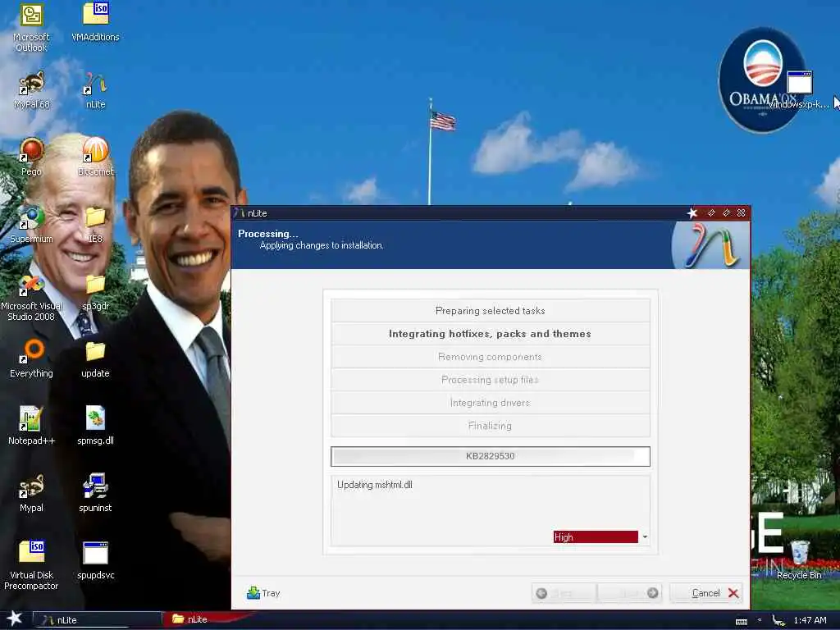
Task: Switch to the nLite app taskbar button
Action: click(98, 620)
